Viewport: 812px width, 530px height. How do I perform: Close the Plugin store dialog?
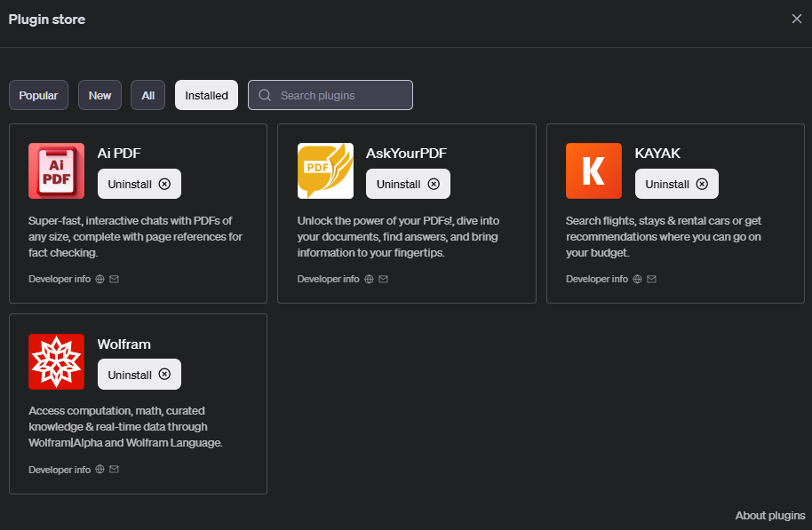click(797, 20)
